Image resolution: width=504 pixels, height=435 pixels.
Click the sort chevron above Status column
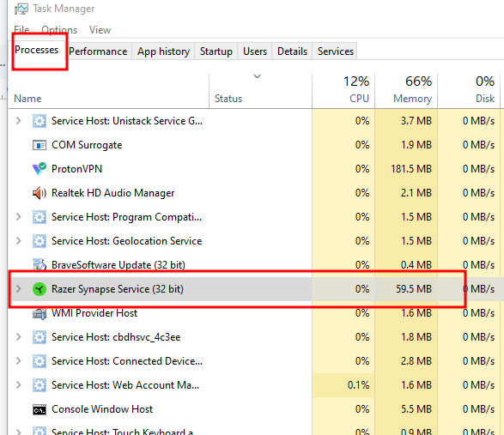pos(257,76)
